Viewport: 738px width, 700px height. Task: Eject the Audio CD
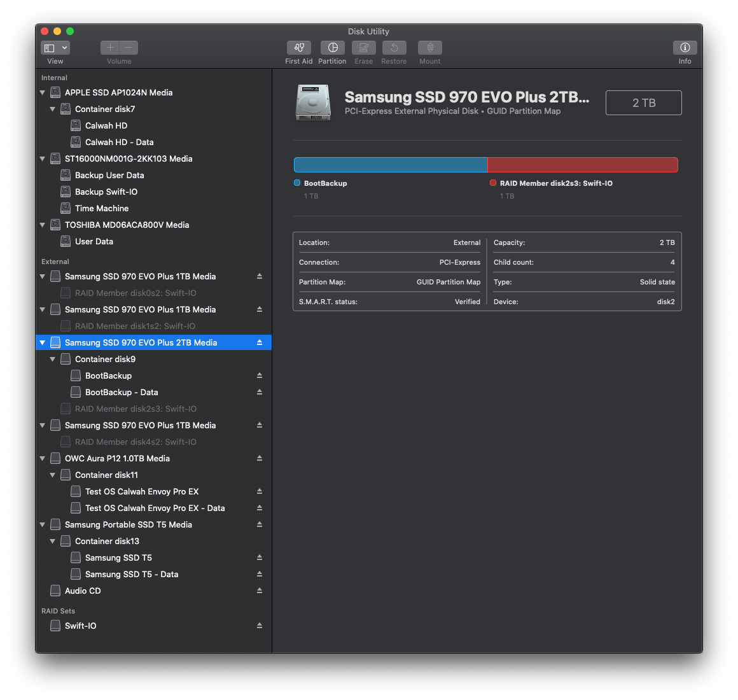[x=260, y=591]
